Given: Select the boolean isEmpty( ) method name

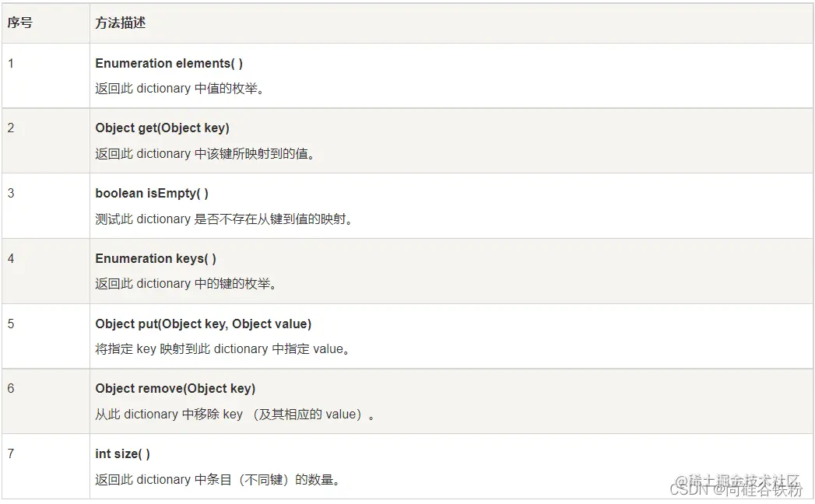Looking at the screenshot, I should 152,194.
